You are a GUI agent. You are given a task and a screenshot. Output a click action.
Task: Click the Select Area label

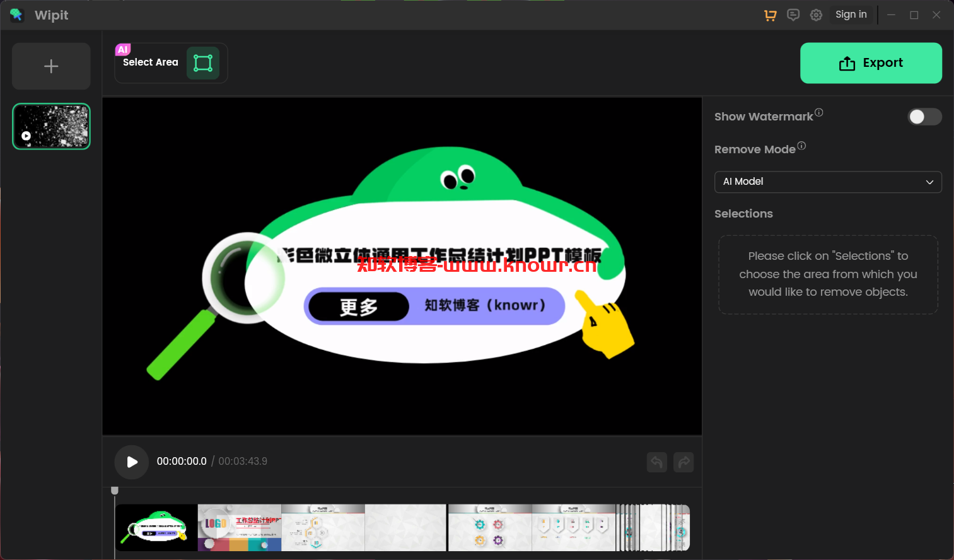click(151, 62)
